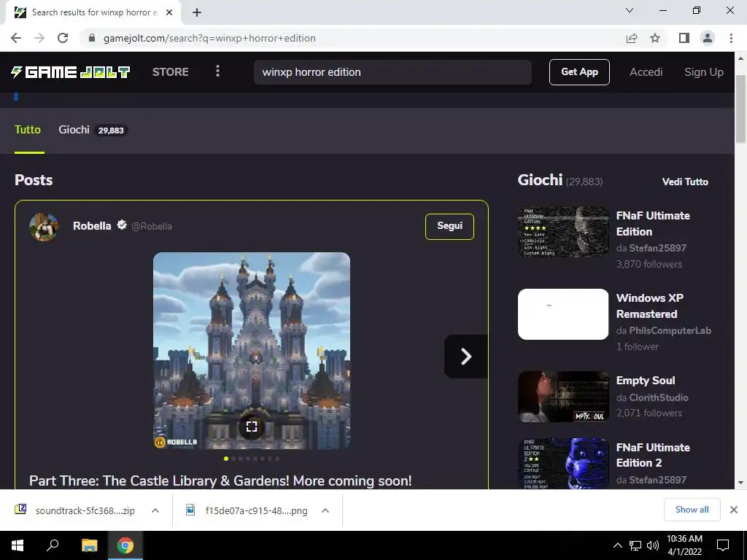Screen dimensions: 747x560
Task: Click the browser forward arrow
Action: pyautogui.click(x=39, y=38)
